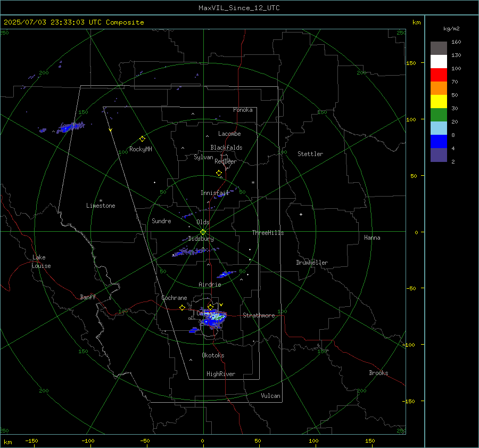
Task: Click the Sylvan town label
Action: tap(203, 157)
